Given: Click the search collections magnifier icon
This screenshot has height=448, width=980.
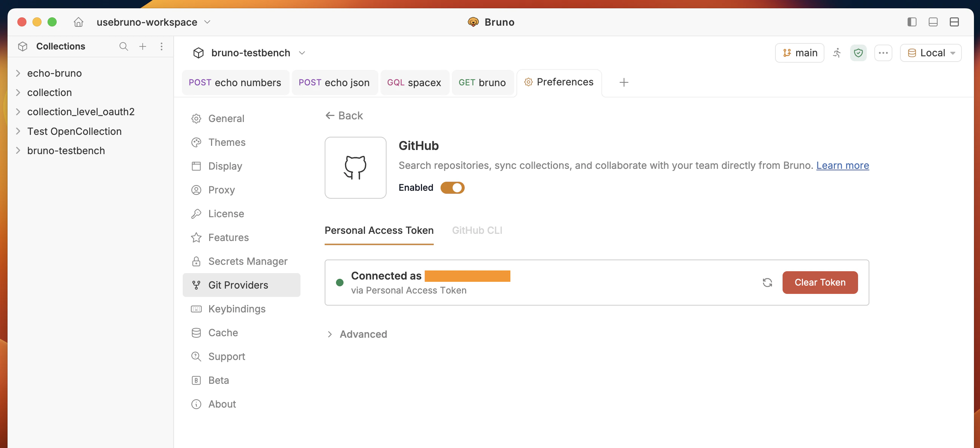Looking at the screenshot, I should [123, 46].
